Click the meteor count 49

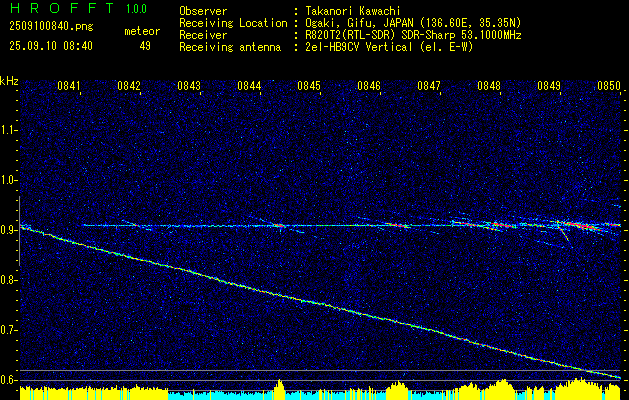145,46
